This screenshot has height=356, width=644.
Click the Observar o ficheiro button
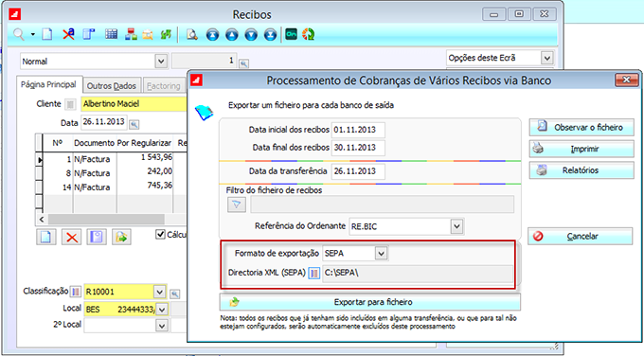pyautogui.click(x=581, y=127)
